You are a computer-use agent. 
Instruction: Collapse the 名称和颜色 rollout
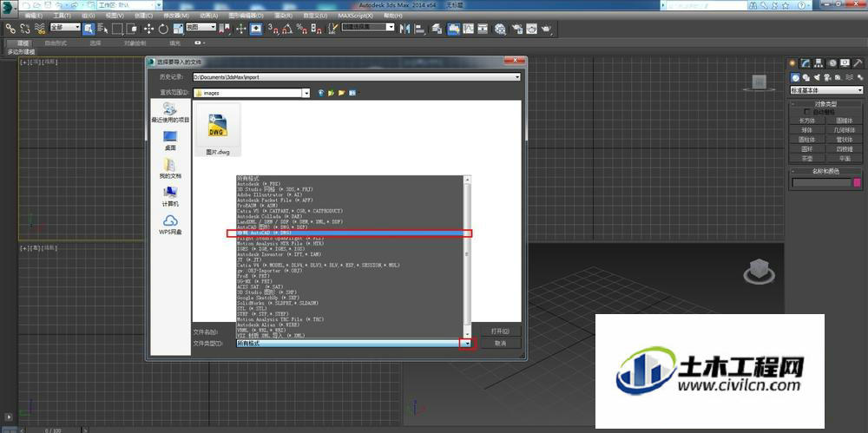(825, 171)
